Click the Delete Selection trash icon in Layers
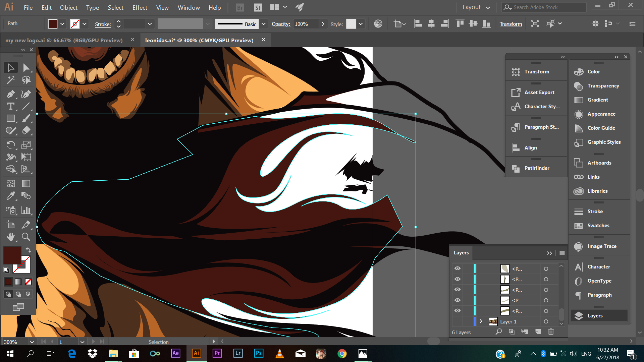Image resolution: width=644 pixels, height=362 pixels. [551, 332]
